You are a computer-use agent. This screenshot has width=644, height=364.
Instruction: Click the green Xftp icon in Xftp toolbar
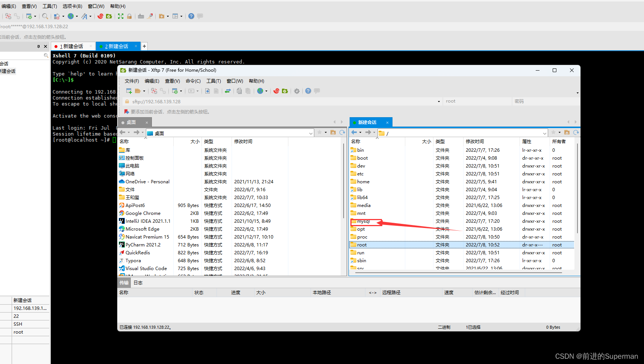(285, 91)
